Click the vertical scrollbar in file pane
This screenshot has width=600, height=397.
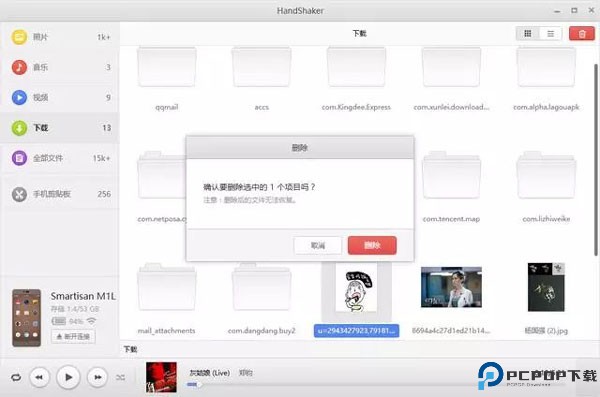point(596,160)
